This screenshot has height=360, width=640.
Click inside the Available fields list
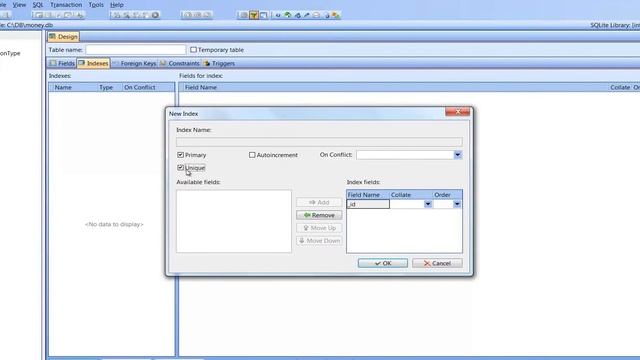234,221
